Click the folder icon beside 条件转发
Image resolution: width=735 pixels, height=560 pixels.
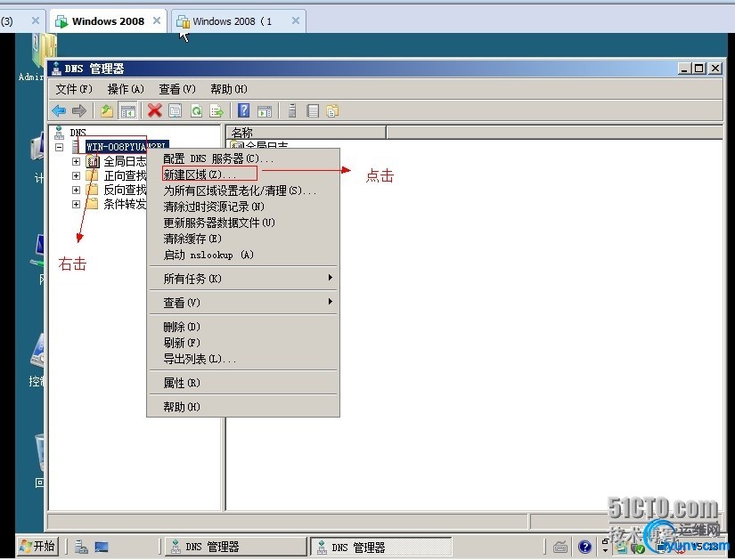click(x=93, y=204)
